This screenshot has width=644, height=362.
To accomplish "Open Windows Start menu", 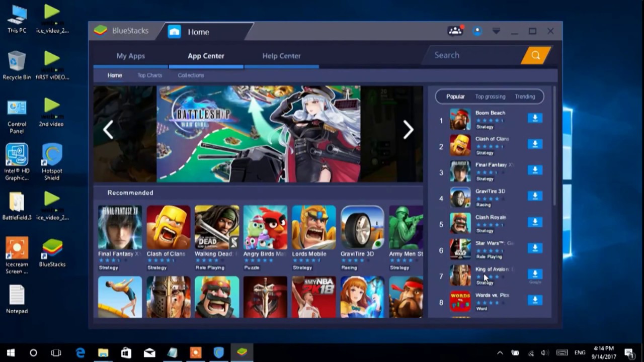I will coord(11,353).
